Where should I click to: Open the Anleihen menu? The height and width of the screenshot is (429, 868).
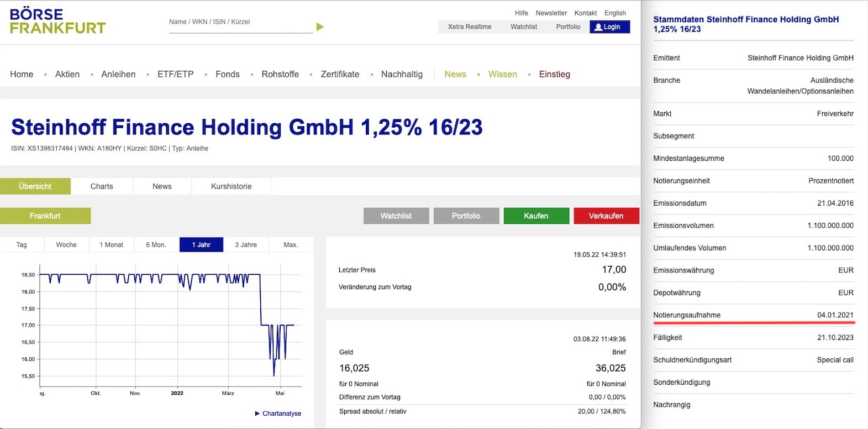pyautogui.click(x=118, y=74)
